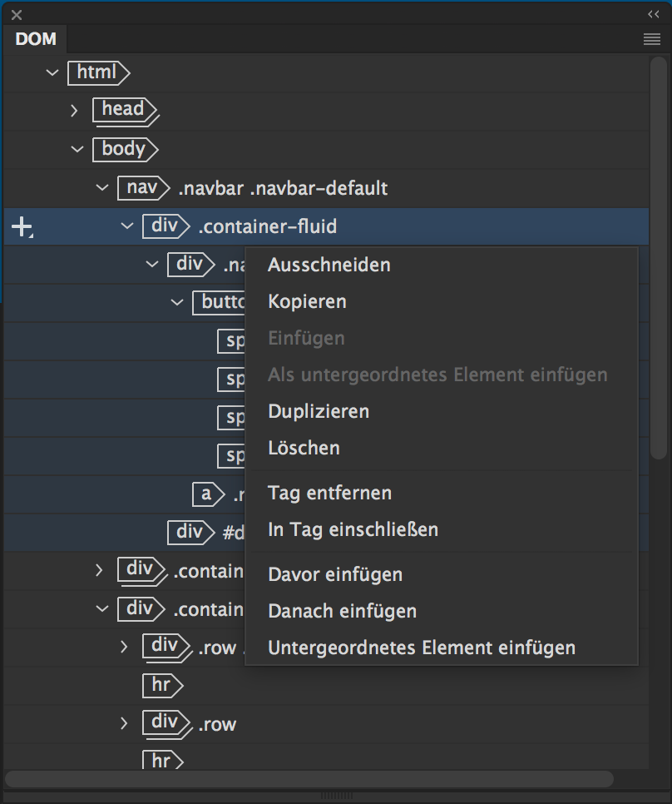Choose Ausschneiden from context menu

[x=329, y=266]
